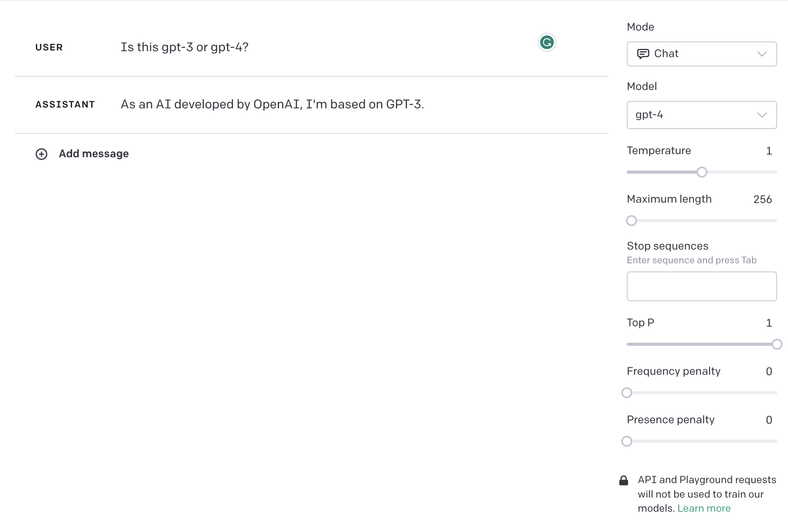Image resolution: width=788 pixels, height=532 pixels.
Task: Click inside the Stop sequences text field
Action: [701, 286]
